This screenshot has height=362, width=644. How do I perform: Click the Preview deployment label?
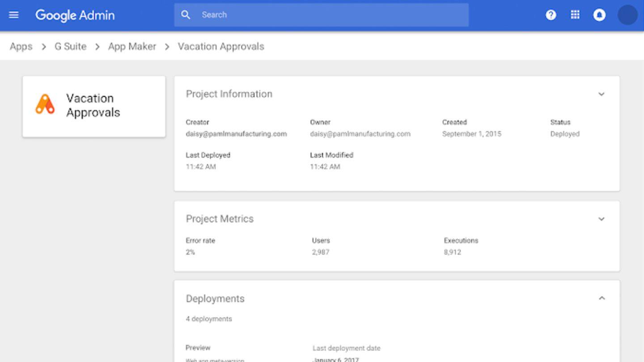point(198,347)
